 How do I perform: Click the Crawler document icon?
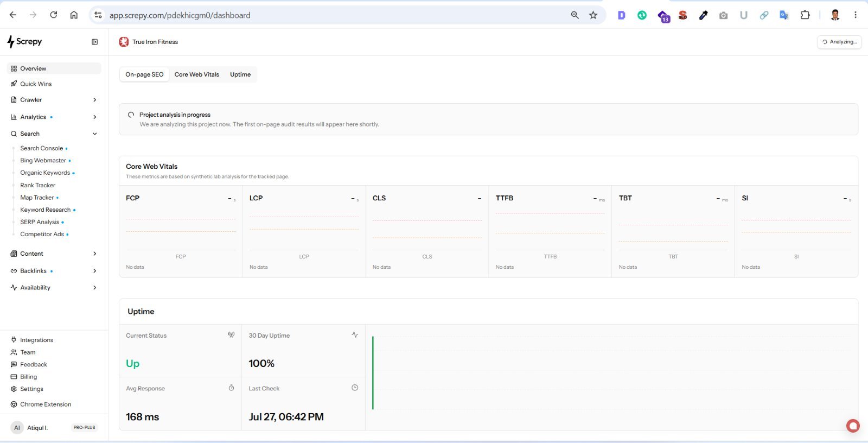[14, 100]
